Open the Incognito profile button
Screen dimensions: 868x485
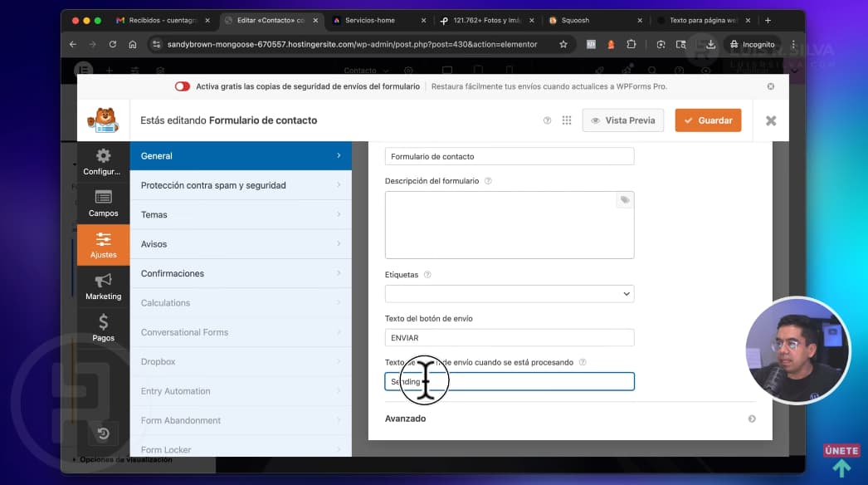pyautogui.click(x=753, y=44)
